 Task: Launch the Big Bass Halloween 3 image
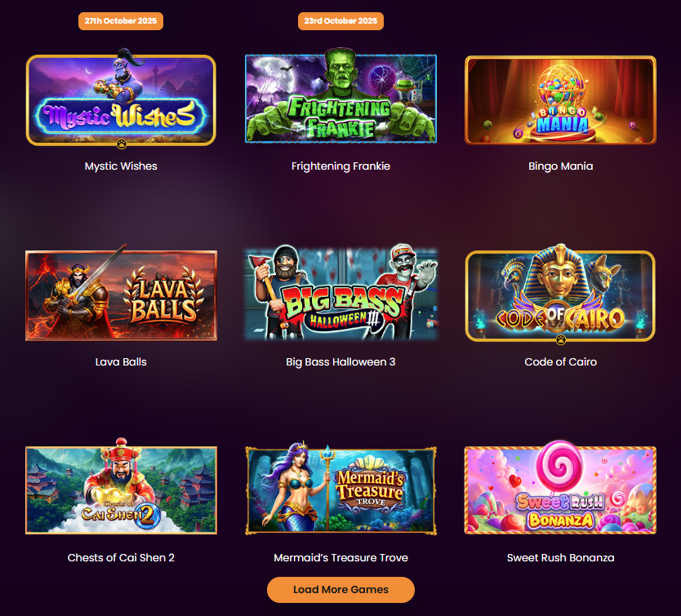[340, 292]
